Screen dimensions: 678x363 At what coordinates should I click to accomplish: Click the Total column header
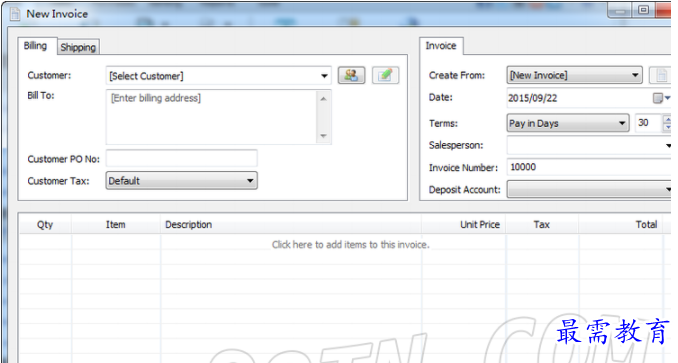tap(620, 225)
